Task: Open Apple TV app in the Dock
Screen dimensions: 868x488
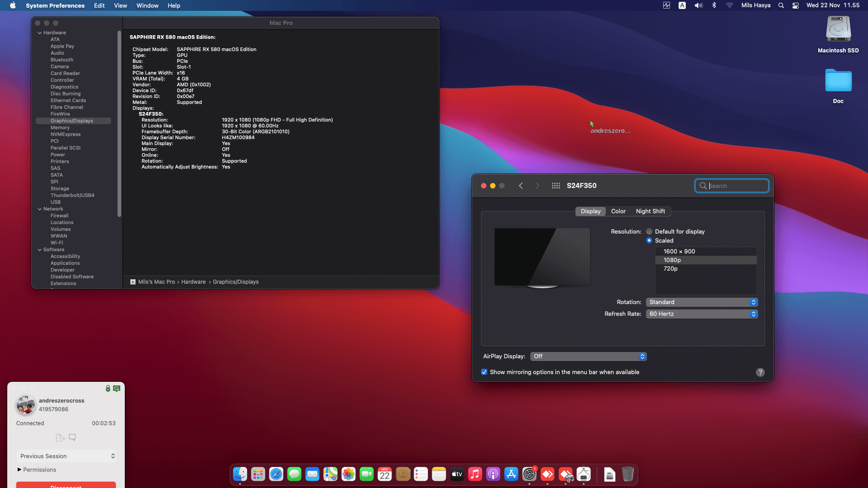Action: point(457,474)
